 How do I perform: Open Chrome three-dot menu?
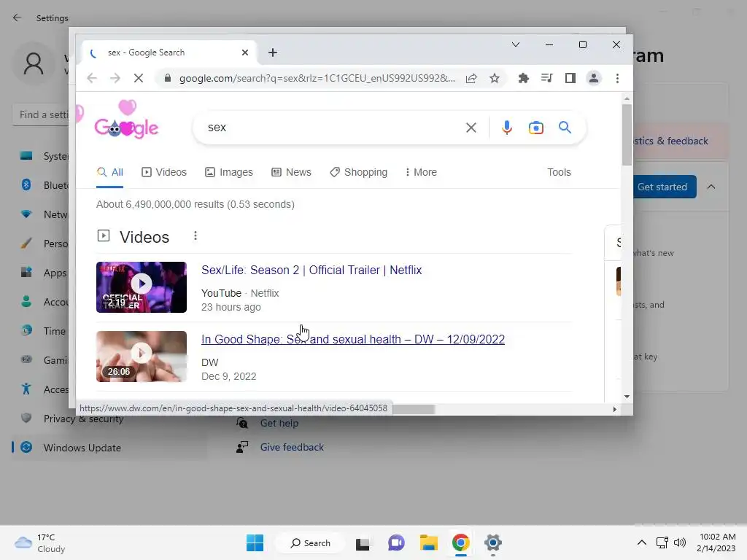tap(617, 78)
